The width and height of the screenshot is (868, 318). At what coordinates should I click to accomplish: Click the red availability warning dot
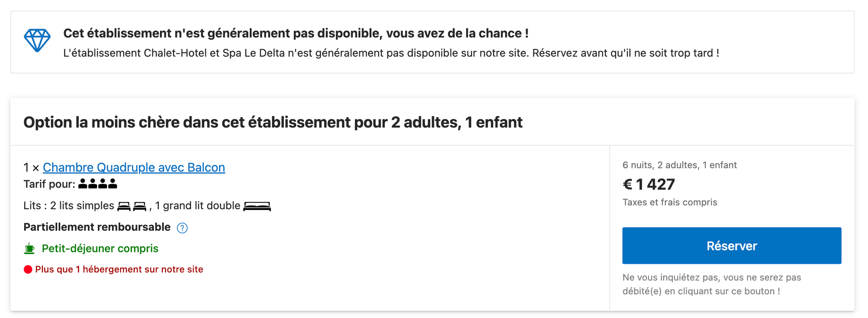tap(28, 269)
